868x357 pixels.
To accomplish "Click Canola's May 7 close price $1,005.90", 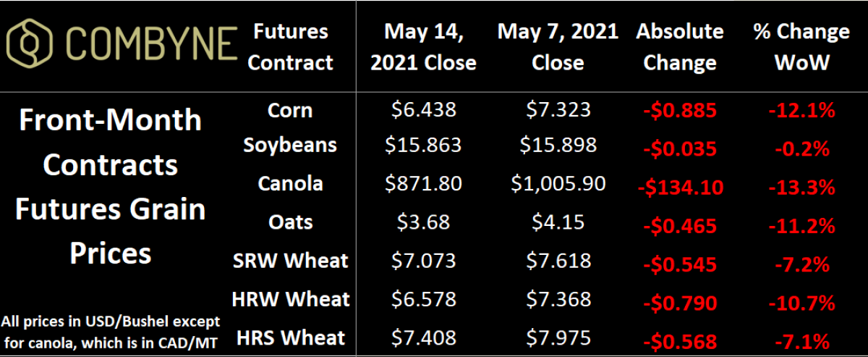I will (x=558, y=184).
